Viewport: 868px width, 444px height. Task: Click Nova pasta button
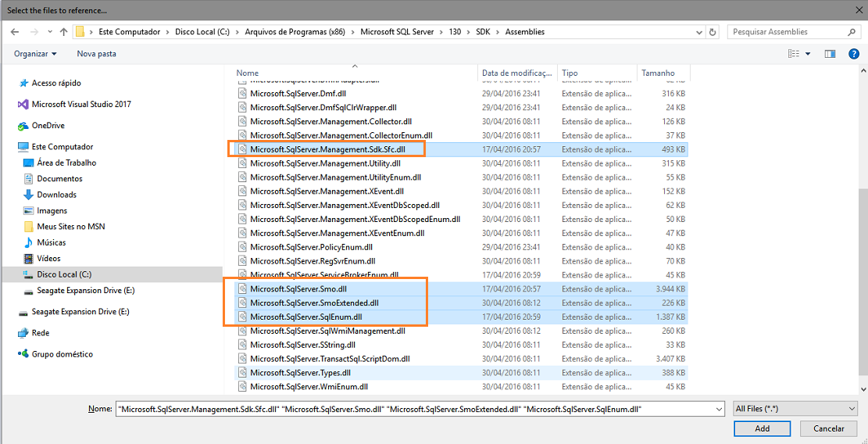96,54
